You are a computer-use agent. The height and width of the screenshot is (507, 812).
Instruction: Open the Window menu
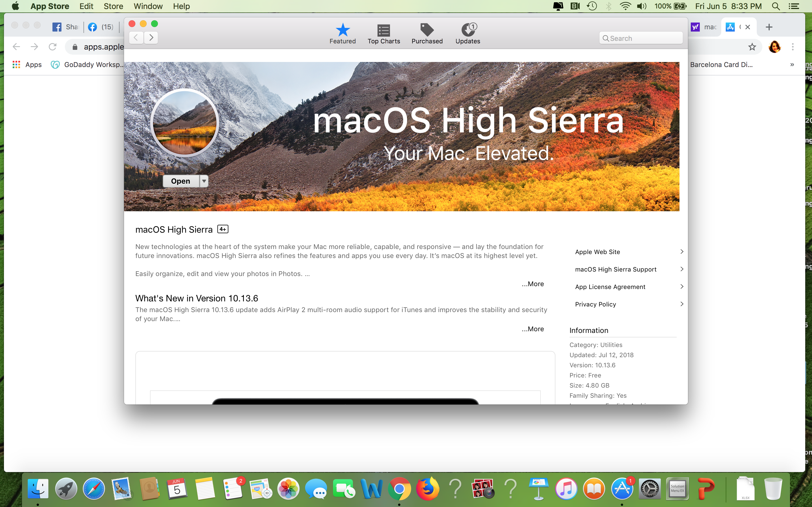coord(148,6)
